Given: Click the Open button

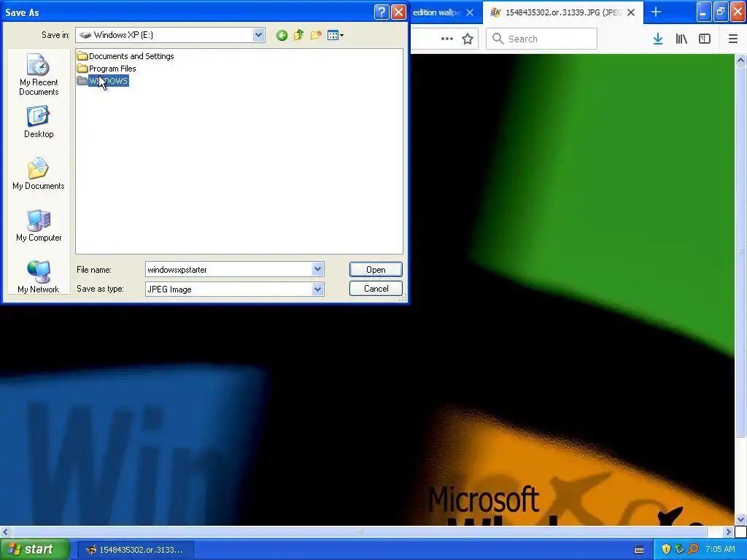Looking at the screenshot, I should [376, 270].
